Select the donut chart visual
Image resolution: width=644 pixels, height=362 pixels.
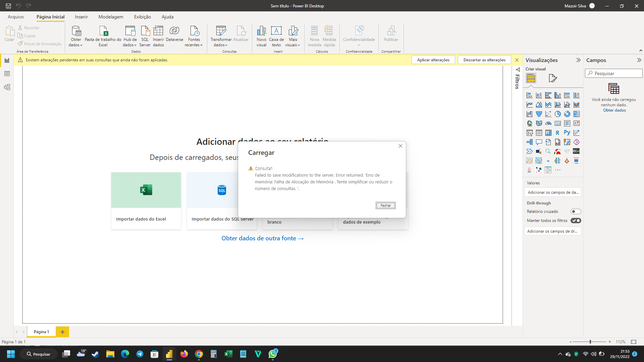pos(567,114)
